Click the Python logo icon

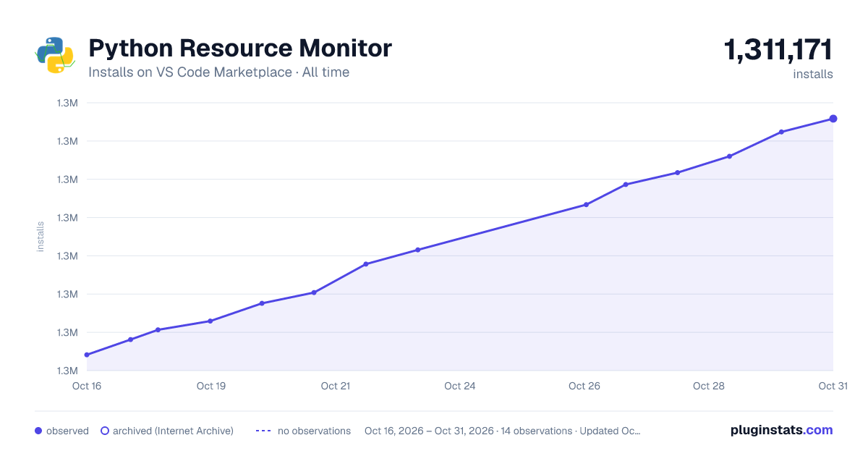(x=55, y=54)
